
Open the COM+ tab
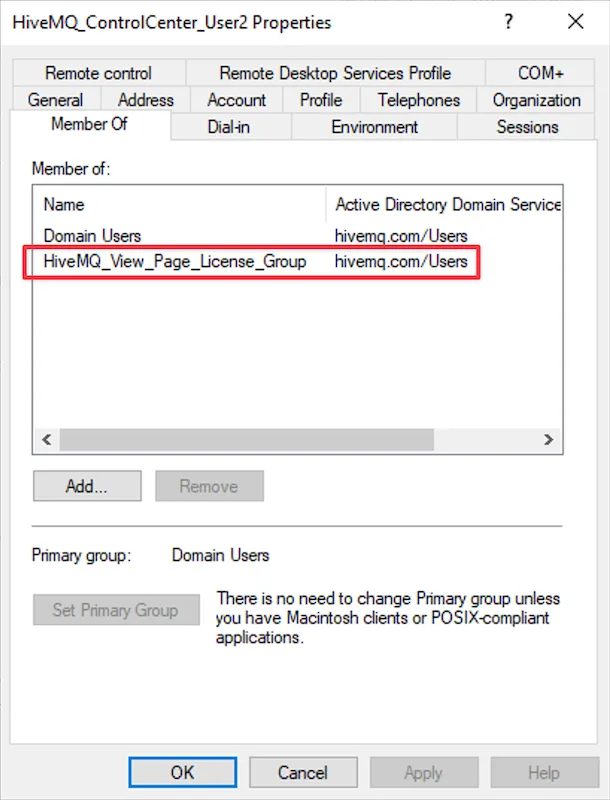click(x=540, y=73)
